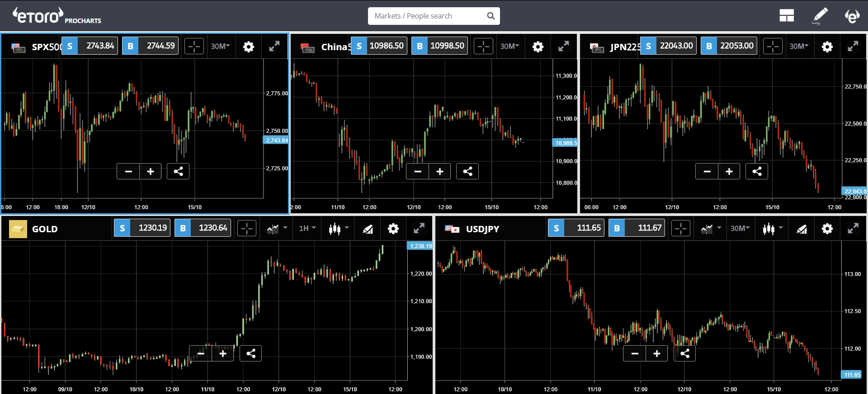The height and width of the screenshot is (394, 868).
Task: Open SPX500 chart settings gear
Action: tap(249, 47)
